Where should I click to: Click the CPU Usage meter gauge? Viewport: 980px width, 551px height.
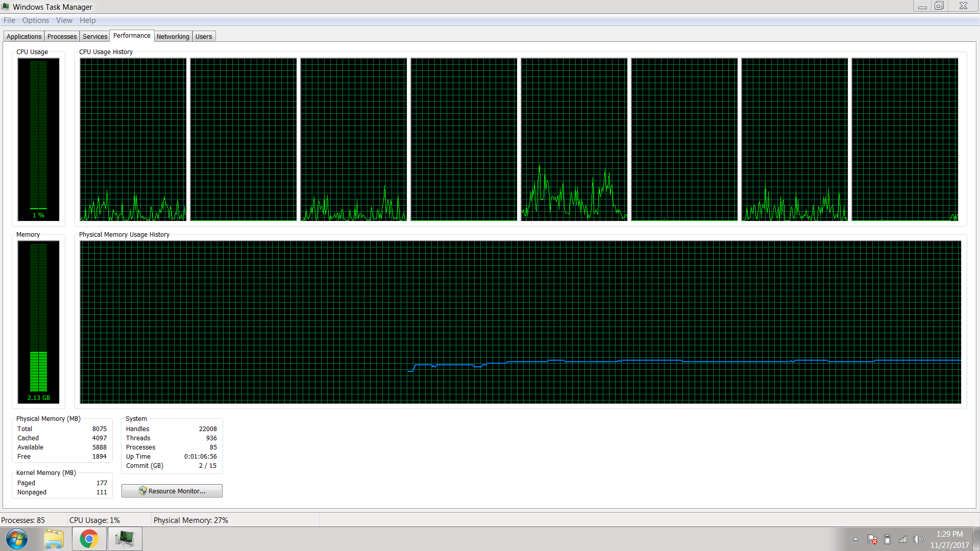38,139
